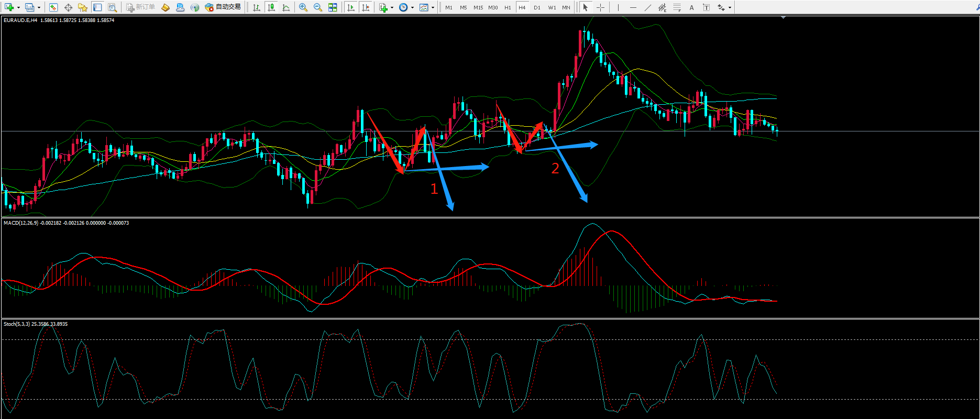Toggle the Navigator panel button

click(82, 7)
